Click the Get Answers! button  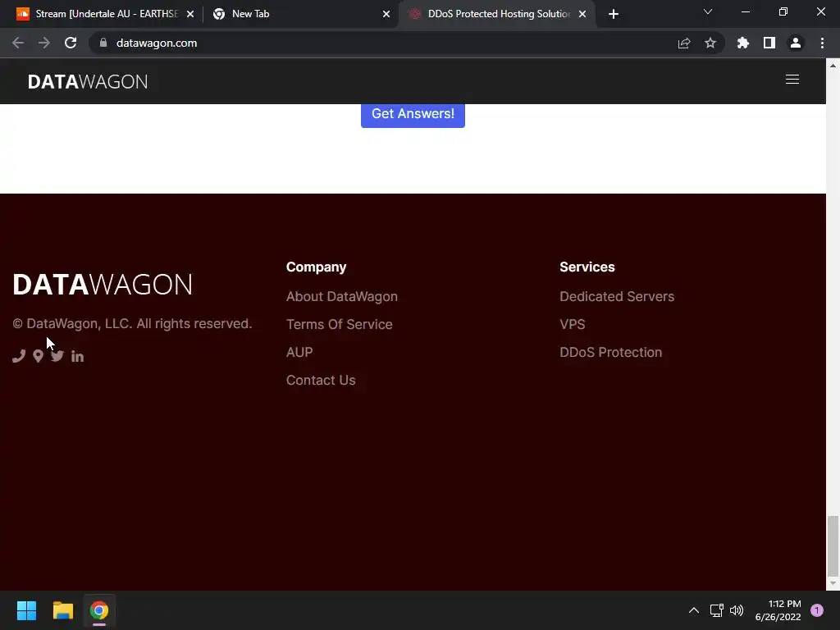click(413, 114)
